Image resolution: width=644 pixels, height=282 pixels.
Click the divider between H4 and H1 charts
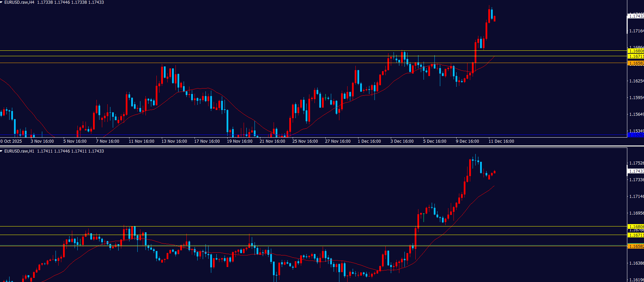coord(313,146)
